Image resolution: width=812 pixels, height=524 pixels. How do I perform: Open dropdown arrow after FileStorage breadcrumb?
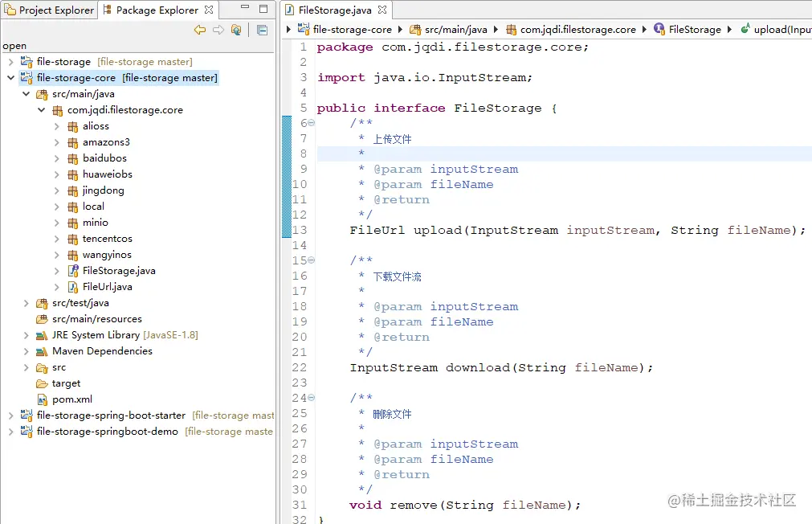click(729, 30)
